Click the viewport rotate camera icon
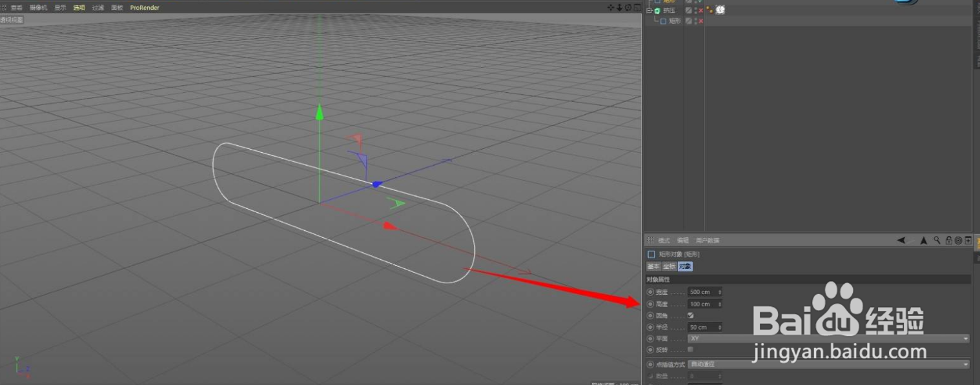 point(628,8)
